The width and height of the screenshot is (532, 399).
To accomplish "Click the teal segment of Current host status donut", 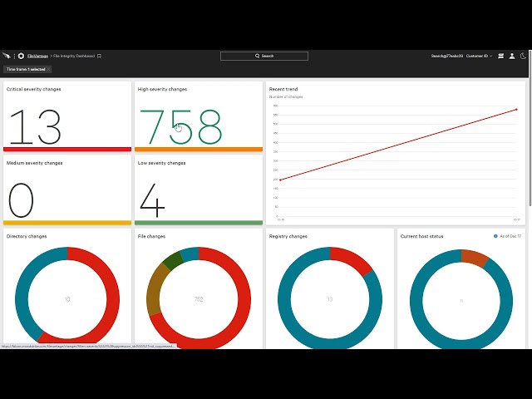I will click(416, 300).
